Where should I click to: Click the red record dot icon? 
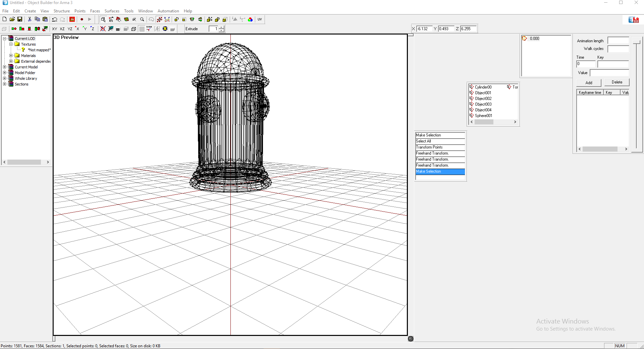point(82,19)
